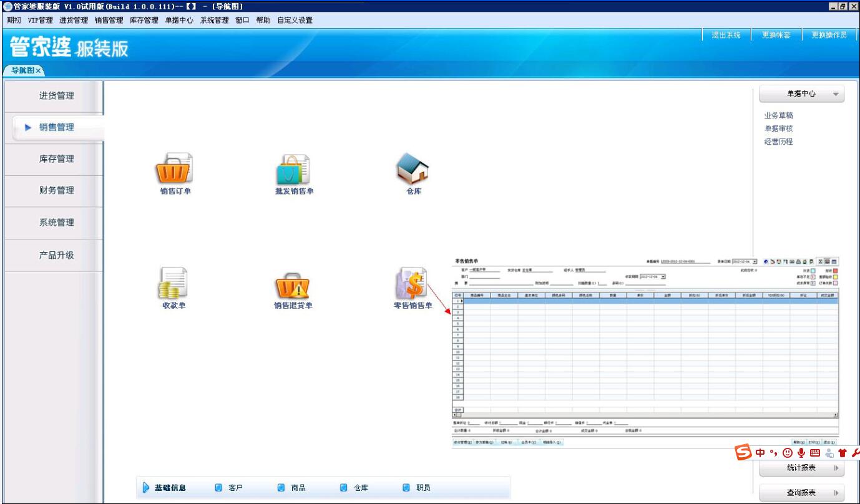
Task: Open 库存管理 in the menu bar
Action: [144, 20]
